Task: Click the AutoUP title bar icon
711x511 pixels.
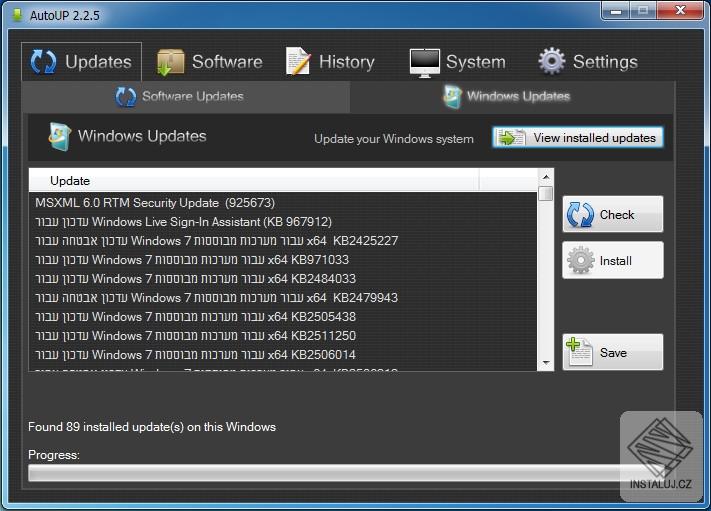Action: pos(17,15)
